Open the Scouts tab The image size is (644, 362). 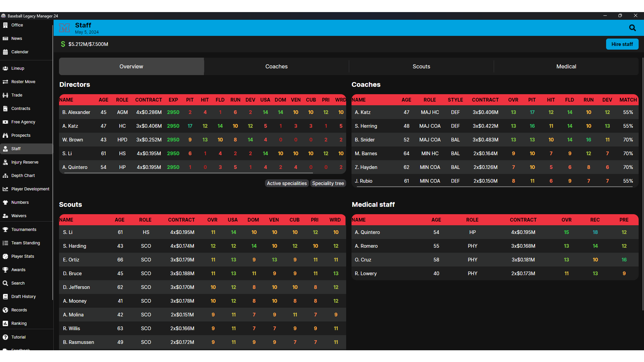tap(421, 66)
